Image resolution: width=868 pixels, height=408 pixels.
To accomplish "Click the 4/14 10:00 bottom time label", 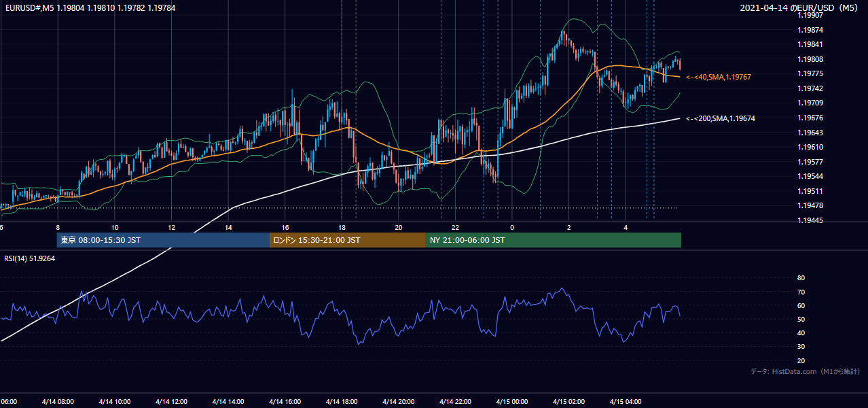I will pos(114,402).
